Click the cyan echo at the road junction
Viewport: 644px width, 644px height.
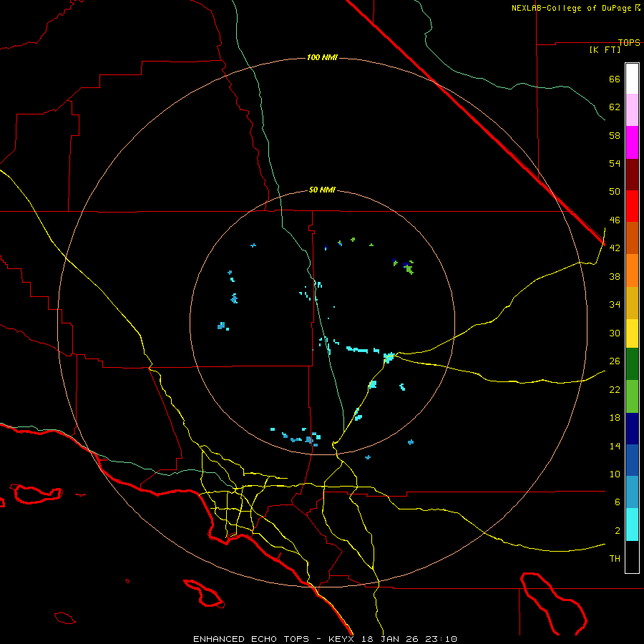(389, 356)
